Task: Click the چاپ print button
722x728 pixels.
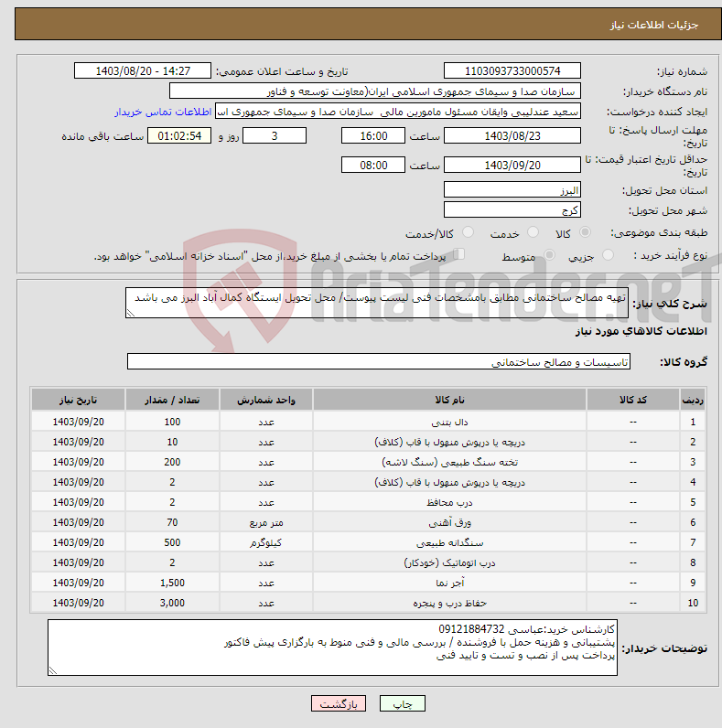Action: point(403,703)
